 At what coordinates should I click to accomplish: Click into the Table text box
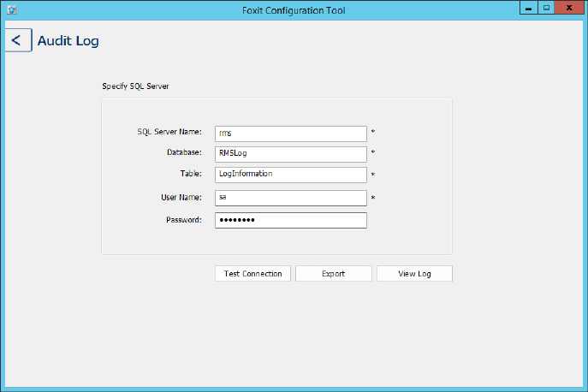[x=291, y=175]
